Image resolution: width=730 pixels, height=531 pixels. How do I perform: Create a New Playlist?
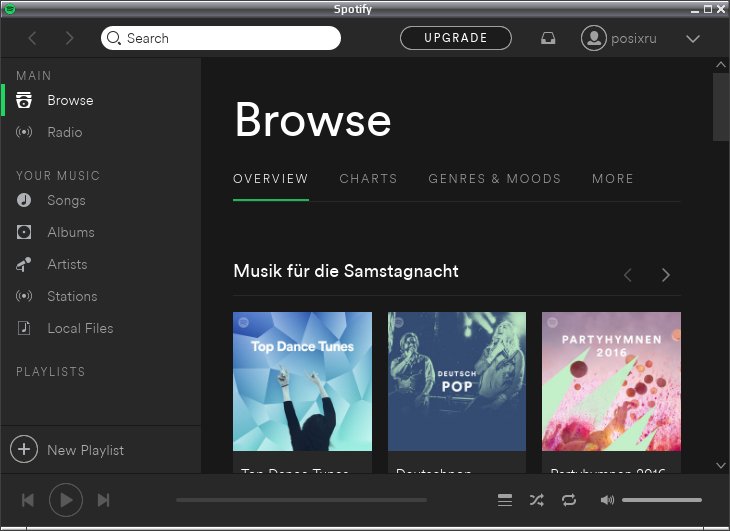click(85, 450)
